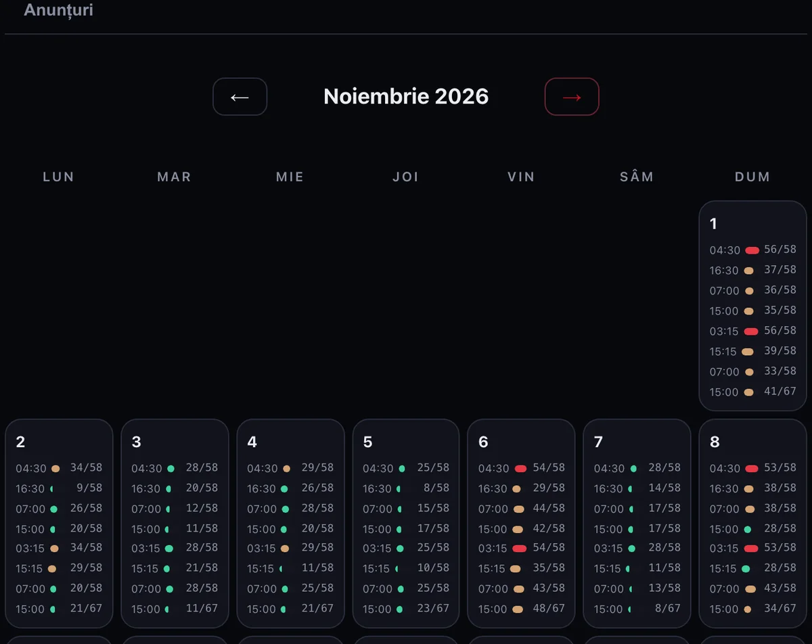This screenshot has width=812, height=644.
Task: Open the 21/67 slot on day 4
Action: click(x=290, y=609)
